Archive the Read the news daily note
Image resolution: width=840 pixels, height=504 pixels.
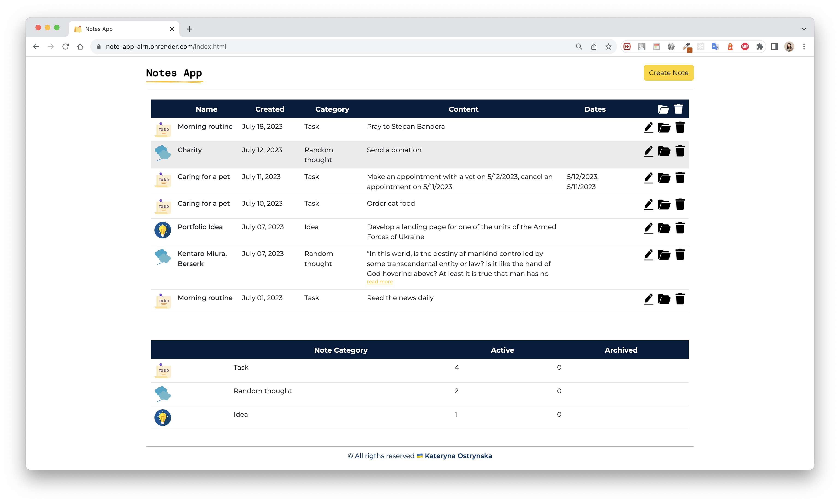(664, 299)
